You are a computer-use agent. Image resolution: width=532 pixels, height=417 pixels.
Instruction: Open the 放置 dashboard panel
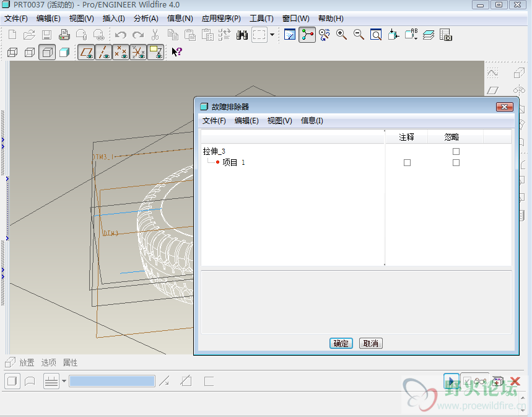pos(27,362)
